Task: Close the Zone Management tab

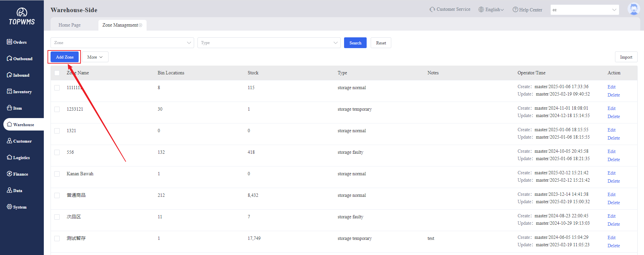Action: tap(141, 25)
